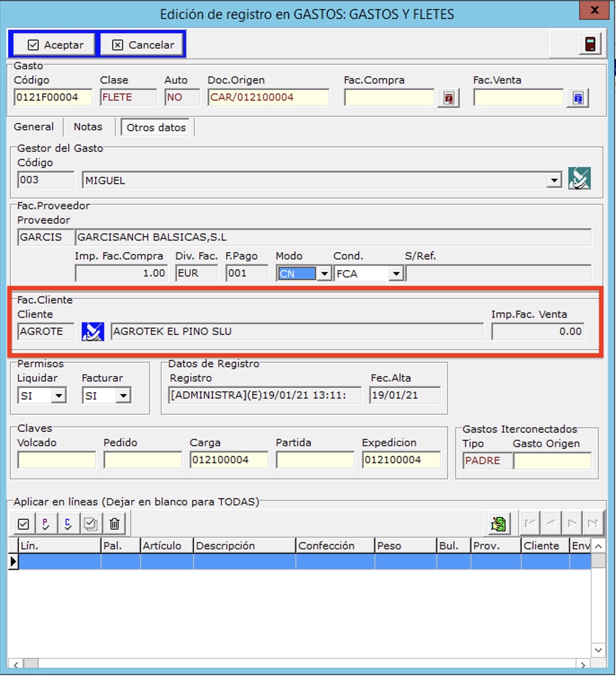Viewport: 616px width, 676px height.
Task: Switch to the General tab
Action: 34,127
